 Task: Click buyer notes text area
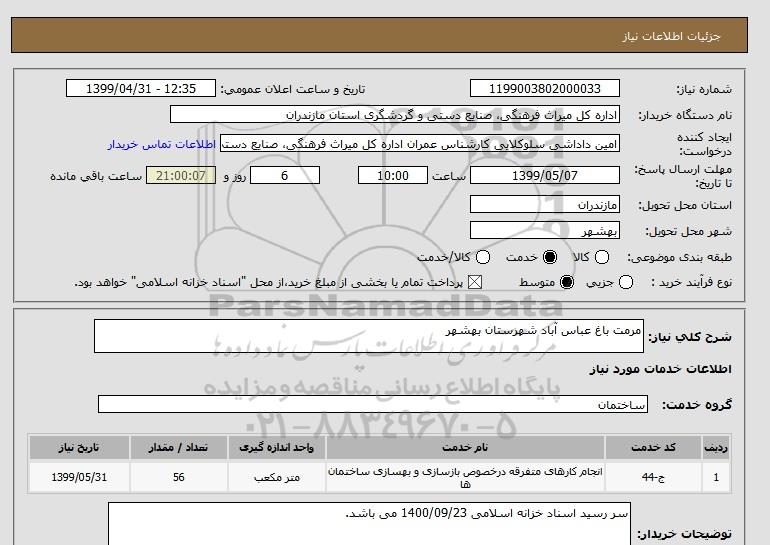(369, 523)
